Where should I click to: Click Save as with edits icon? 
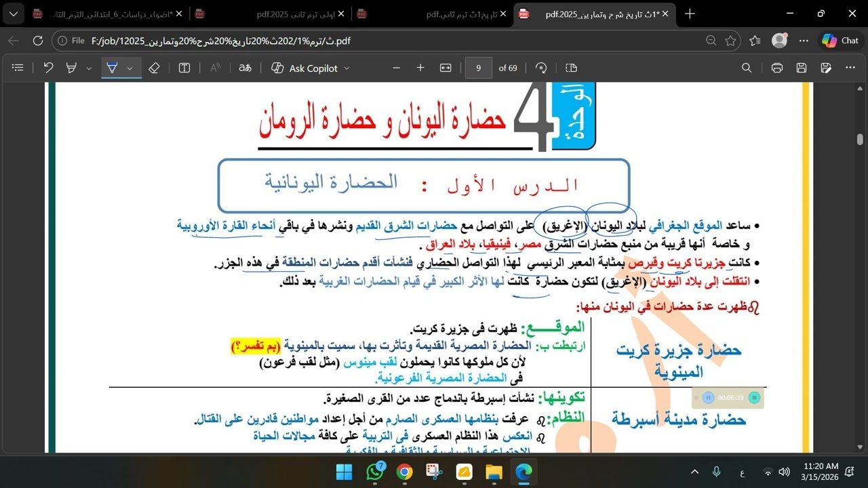(826, 68)
